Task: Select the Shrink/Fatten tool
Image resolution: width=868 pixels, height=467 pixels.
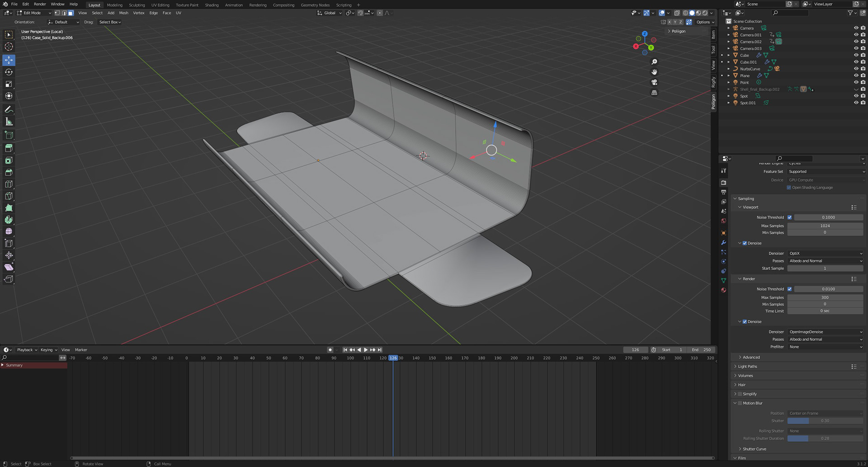Action: [x=9, y=255]
